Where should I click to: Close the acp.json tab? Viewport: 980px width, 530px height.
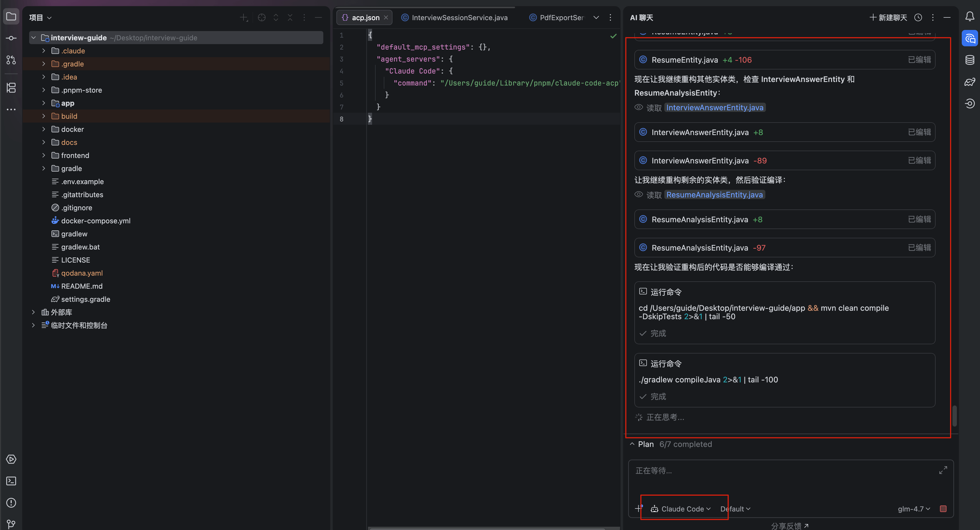coord(386,17)
